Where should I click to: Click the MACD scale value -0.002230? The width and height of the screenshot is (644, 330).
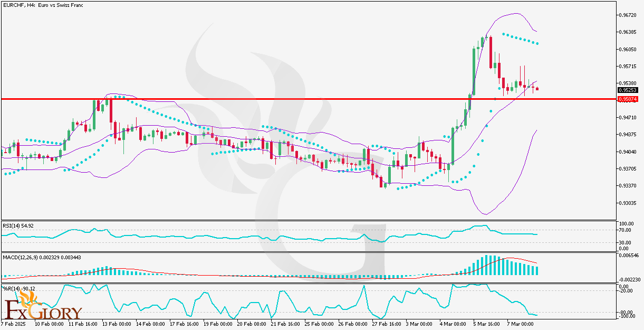[629, 280]
